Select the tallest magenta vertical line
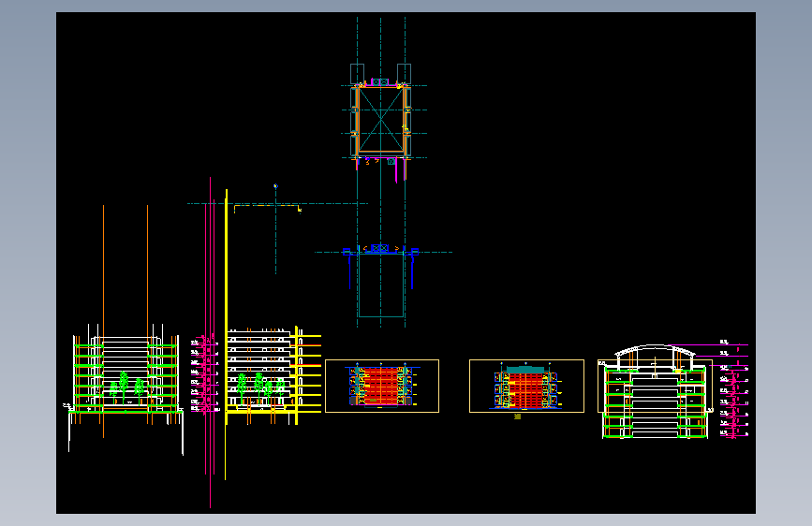 point(210,343)
